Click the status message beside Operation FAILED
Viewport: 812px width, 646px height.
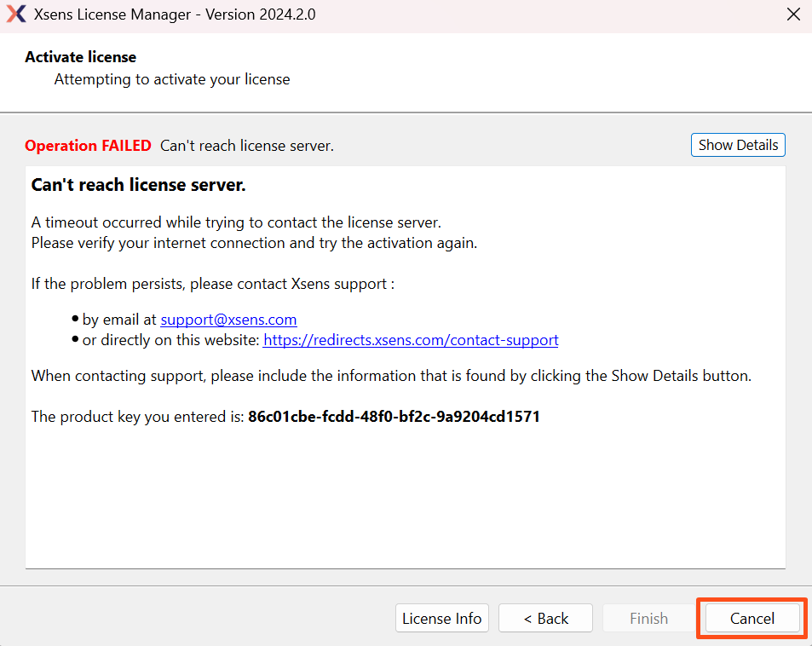pos(247,146)
